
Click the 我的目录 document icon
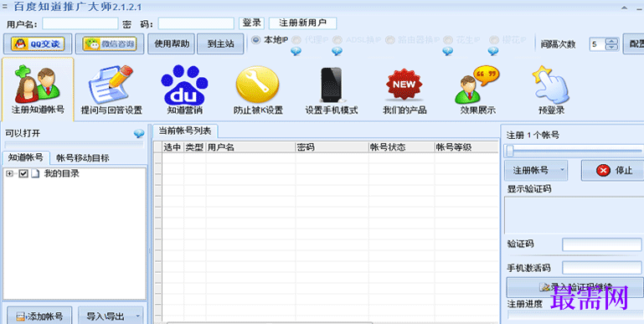tap(36, 173)
